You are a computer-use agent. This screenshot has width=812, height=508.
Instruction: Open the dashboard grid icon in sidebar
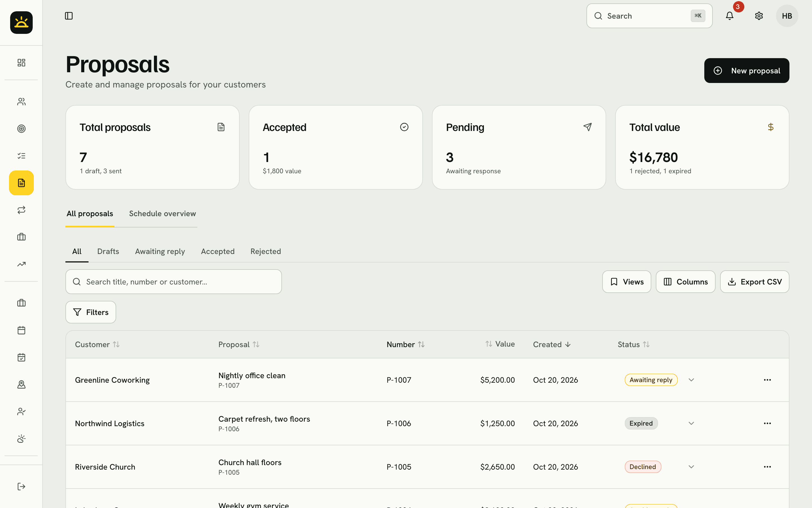pyautogui.click(x=21, y=62)
